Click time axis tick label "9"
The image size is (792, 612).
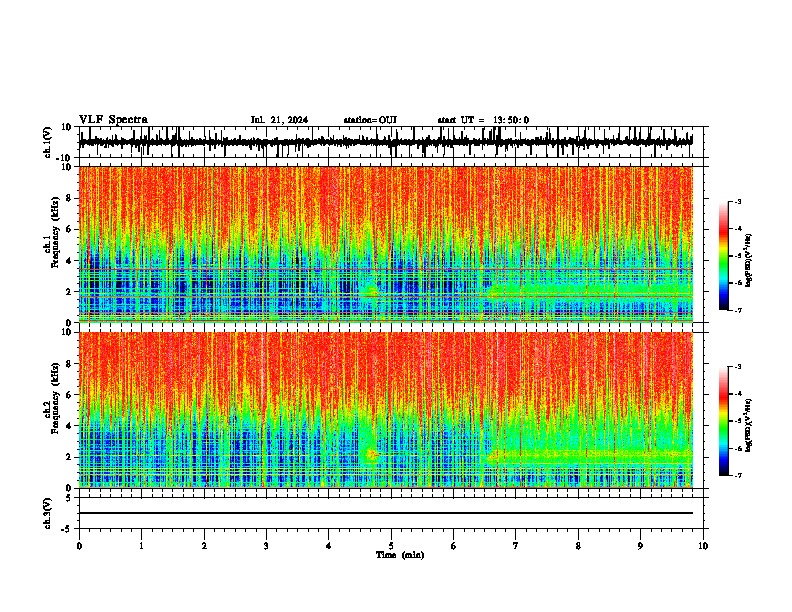pyautogui.click(x=640, y=546)
